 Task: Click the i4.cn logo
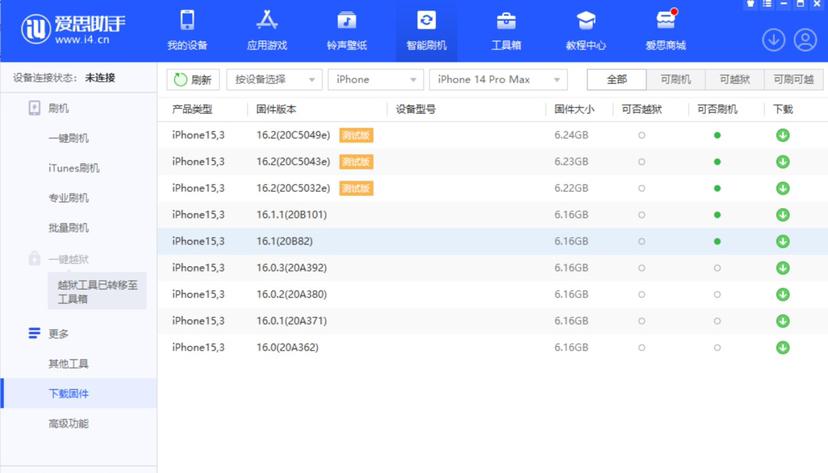tap(73, 29)
